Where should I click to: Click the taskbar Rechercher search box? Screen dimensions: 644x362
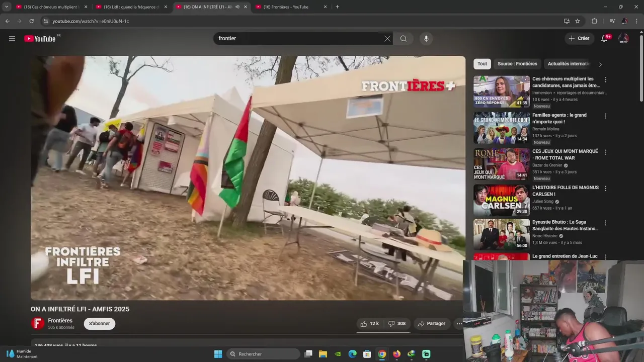pos(263,354)
